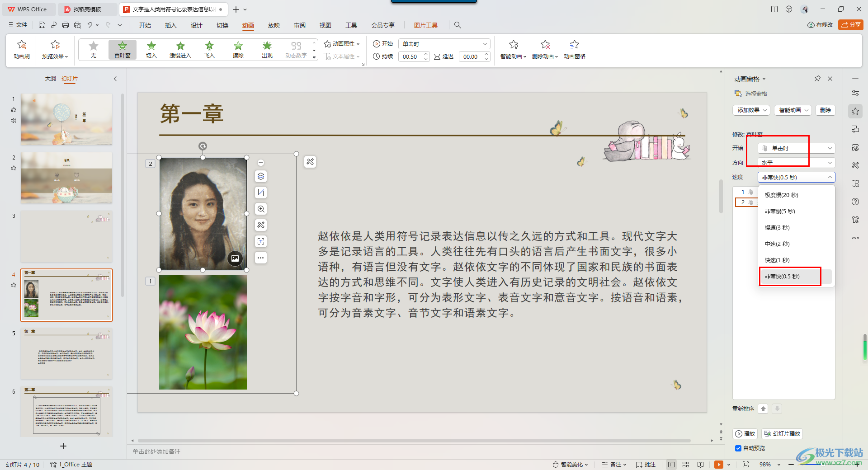
Task: Select slide 2 thumbnail
Action: point(66,178)
